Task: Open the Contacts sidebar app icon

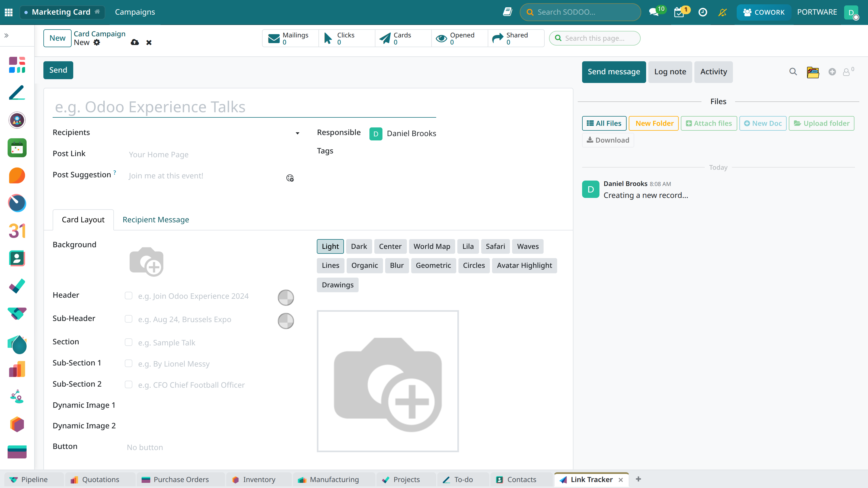Action: click(17, 258)
